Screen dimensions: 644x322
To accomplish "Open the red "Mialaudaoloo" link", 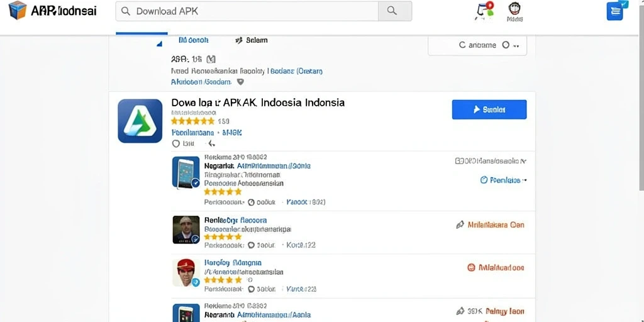I will tap(501, 267).
